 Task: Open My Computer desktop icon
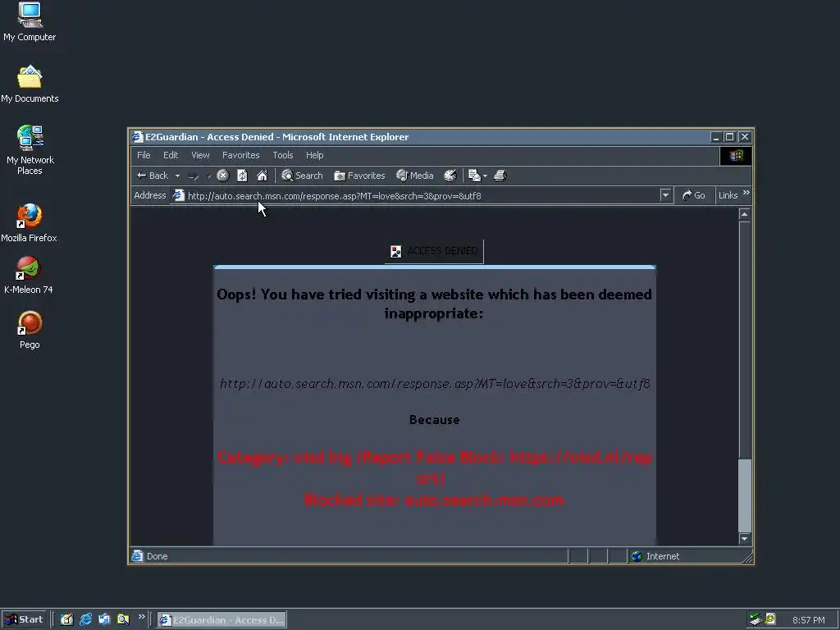click(30, 22)
